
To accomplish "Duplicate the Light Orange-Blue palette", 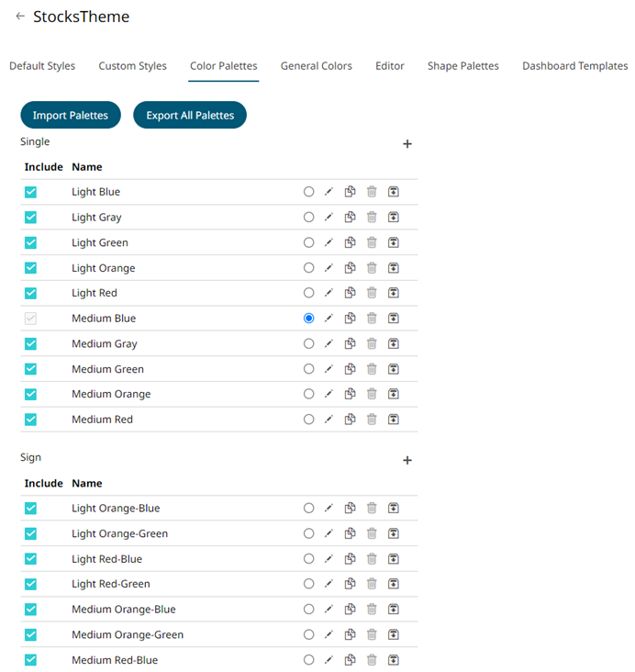I will (x=350, y=509).
